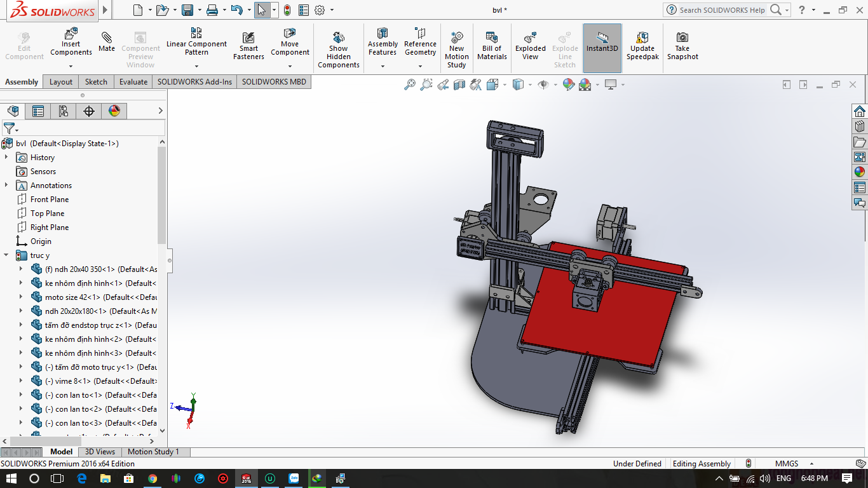Undo the last action
The width and height of the screenshot is (868, 488).
click(237, 10)
